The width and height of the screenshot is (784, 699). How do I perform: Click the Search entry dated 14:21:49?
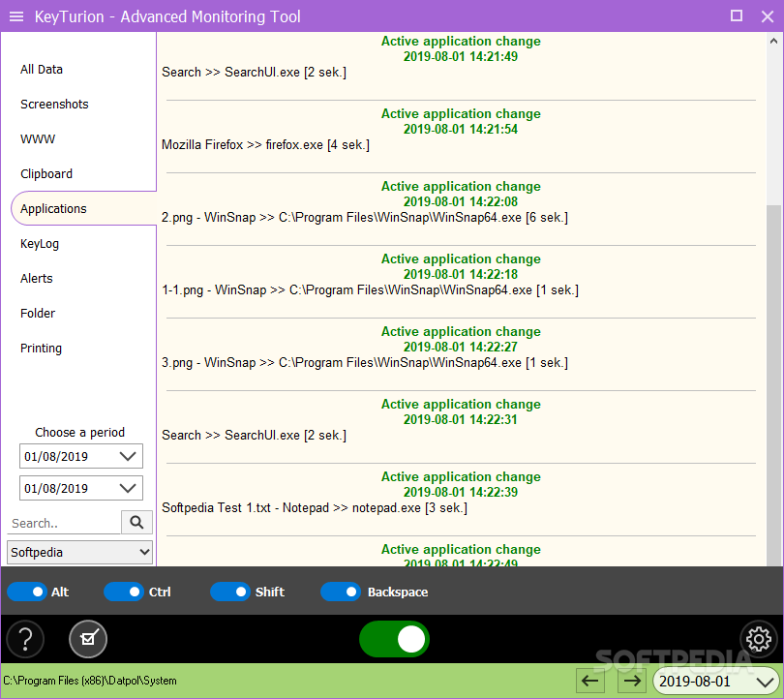click(x=254, y=73)
